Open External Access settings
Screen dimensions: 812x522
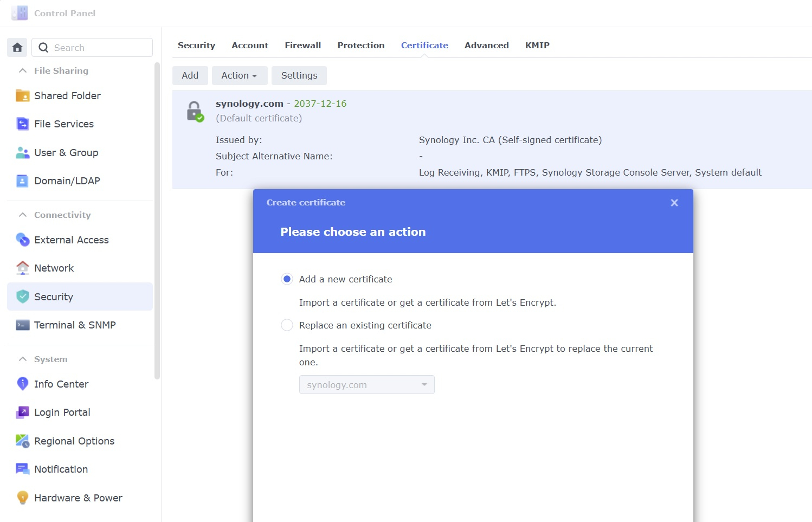[80, 240]
